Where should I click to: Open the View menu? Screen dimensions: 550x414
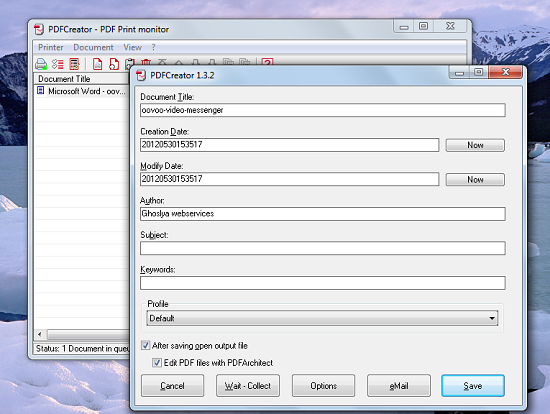click(x=133, y=47)
